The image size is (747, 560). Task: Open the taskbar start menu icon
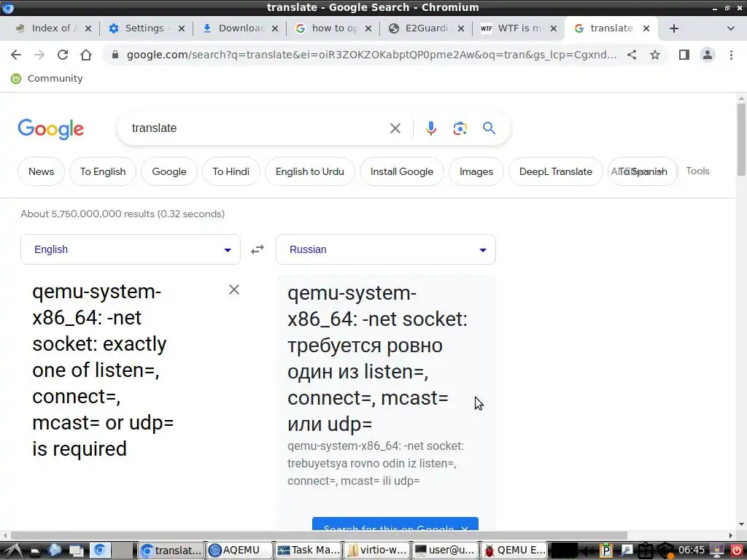pos(13,551)
